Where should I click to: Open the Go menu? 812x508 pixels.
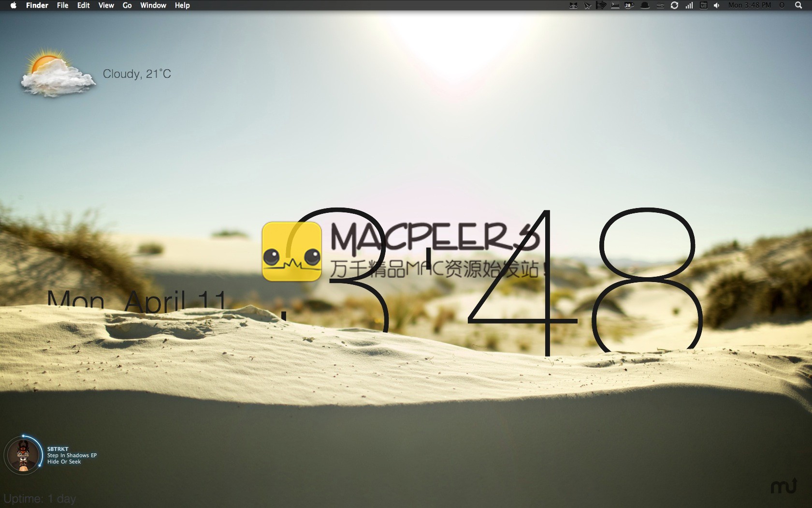(x=127, y=5)
